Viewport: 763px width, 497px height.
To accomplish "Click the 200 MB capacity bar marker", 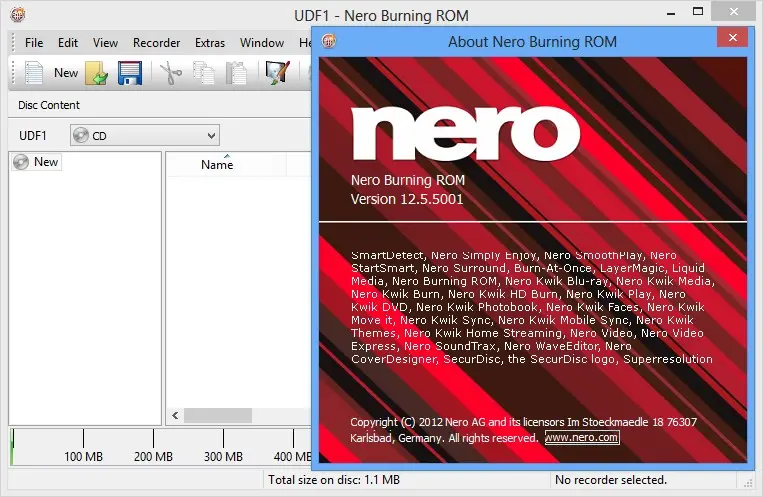I will click(x=153, y=457).
